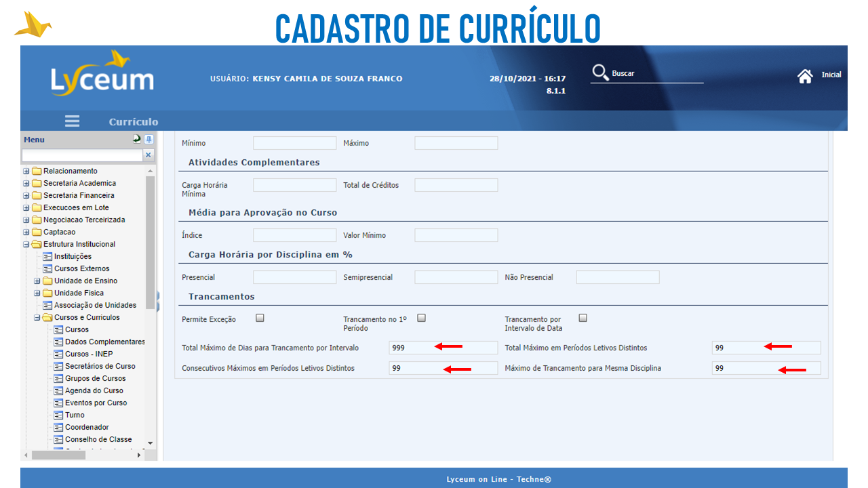868x488 pixels.
Task: Click the menu filter text box
Action: point(82,155)
